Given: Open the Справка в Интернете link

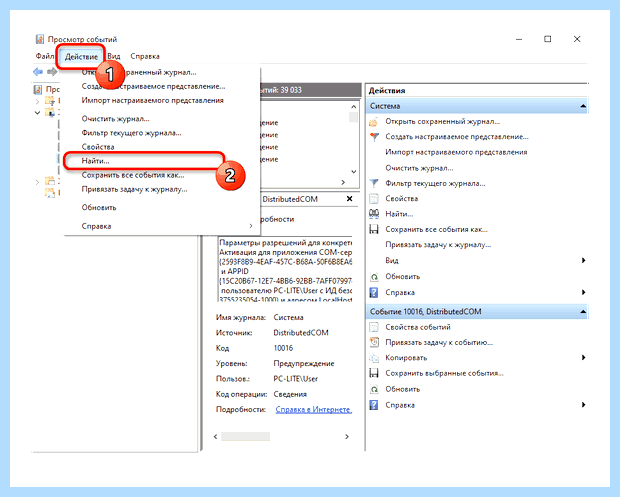Looking at the screenshot, I should pos(314,410).
